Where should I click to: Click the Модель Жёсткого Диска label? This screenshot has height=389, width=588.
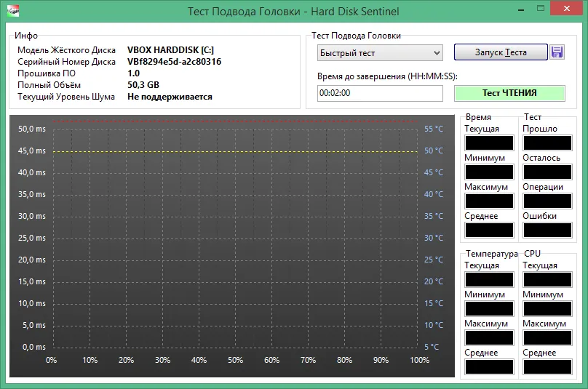(x=66, y=50)
